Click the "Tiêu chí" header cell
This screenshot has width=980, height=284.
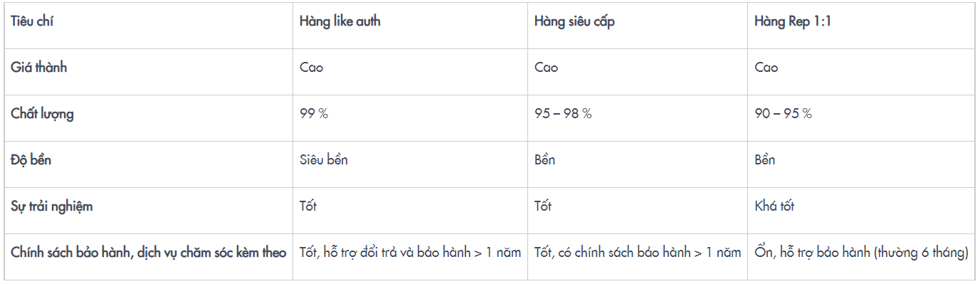tap(32, 21)
